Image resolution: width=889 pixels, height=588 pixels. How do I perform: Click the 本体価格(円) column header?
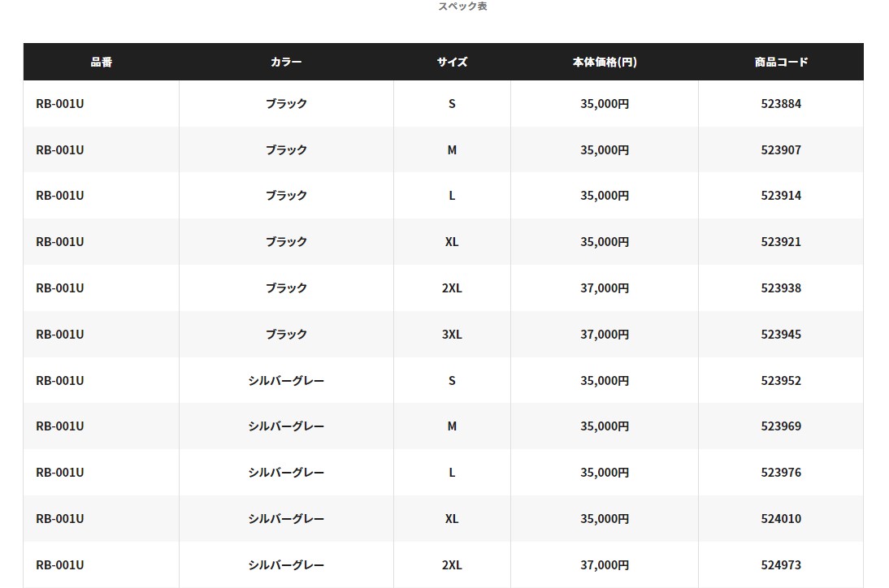(x=604, y=62)
